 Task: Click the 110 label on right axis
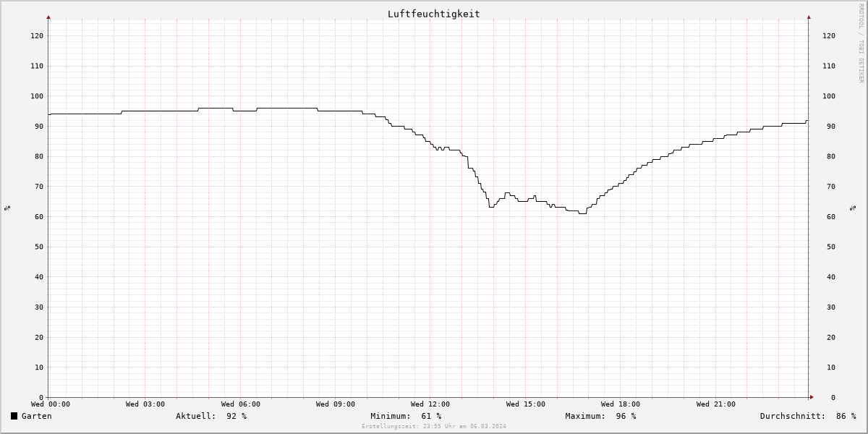coord(829,66)
